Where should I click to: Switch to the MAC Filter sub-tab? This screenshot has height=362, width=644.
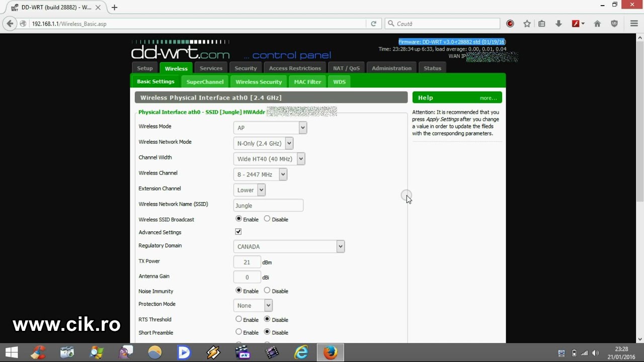coord(307,82)
